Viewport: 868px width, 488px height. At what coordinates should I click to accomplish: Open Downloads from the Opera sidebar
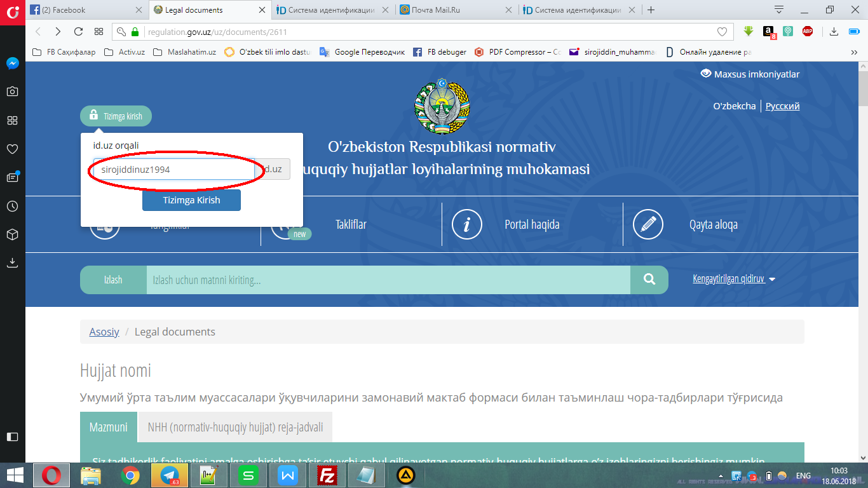coord(12,262)
